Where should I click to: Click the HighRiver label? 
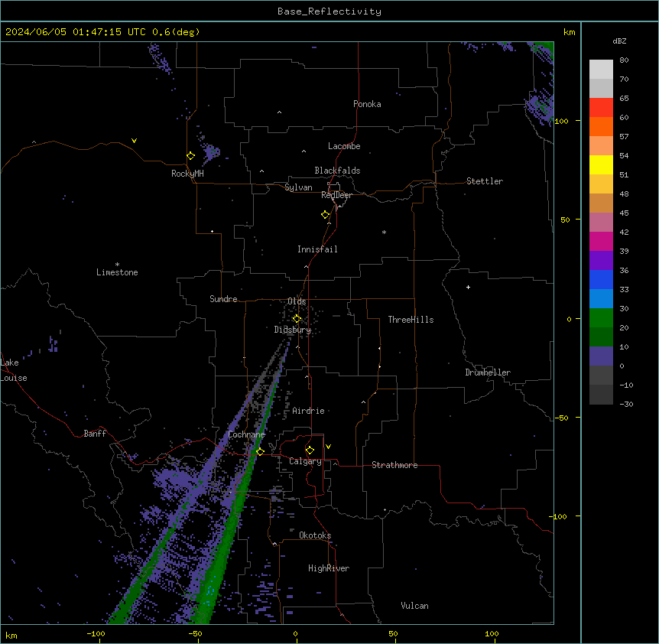tap(329, 568)
